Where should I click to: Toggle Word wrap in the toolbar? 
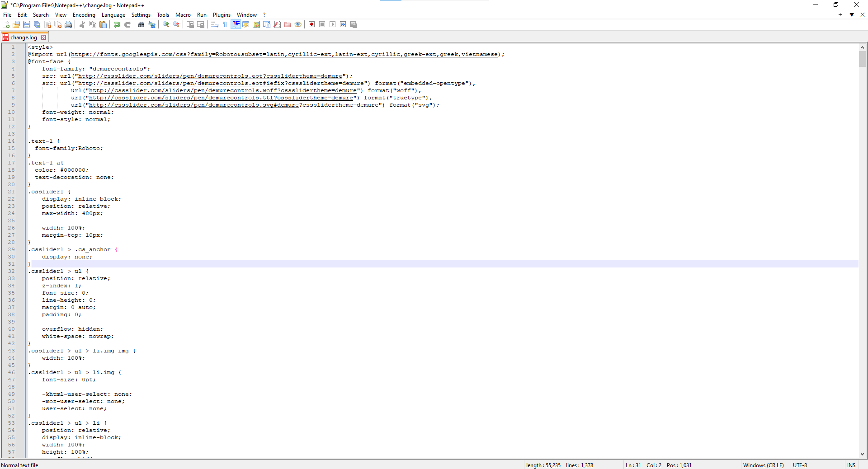(215, 24)
